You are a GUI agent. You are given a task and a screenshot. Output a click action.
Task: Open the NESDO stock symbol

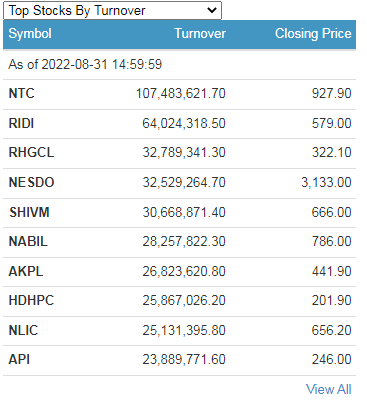click(31, 182)
